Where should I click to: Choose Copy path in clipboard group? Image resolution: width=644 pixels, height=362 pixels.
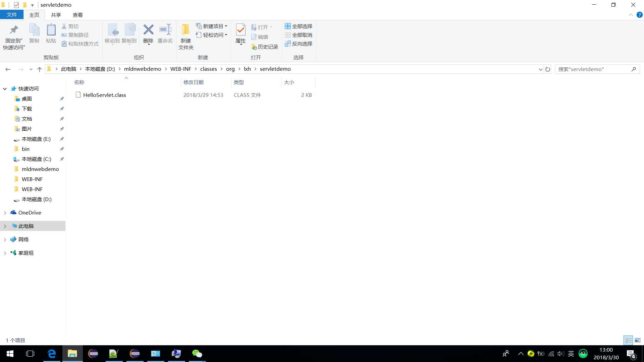[x=75, y=35]
